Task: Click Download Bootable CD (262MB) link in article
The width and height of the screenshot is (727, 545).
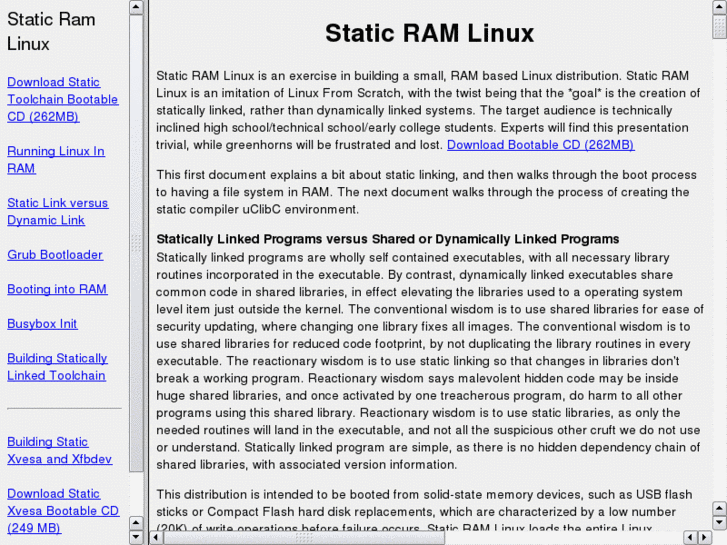Action: pyautogui.click(x=541, y=145)
